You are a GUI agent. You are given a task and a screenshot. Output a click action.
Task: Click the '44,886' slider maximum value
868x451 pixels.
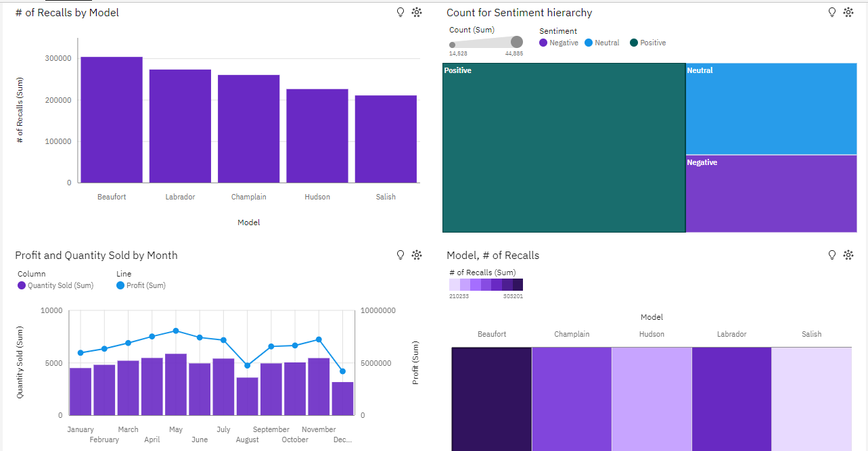[x=514, y=53]
